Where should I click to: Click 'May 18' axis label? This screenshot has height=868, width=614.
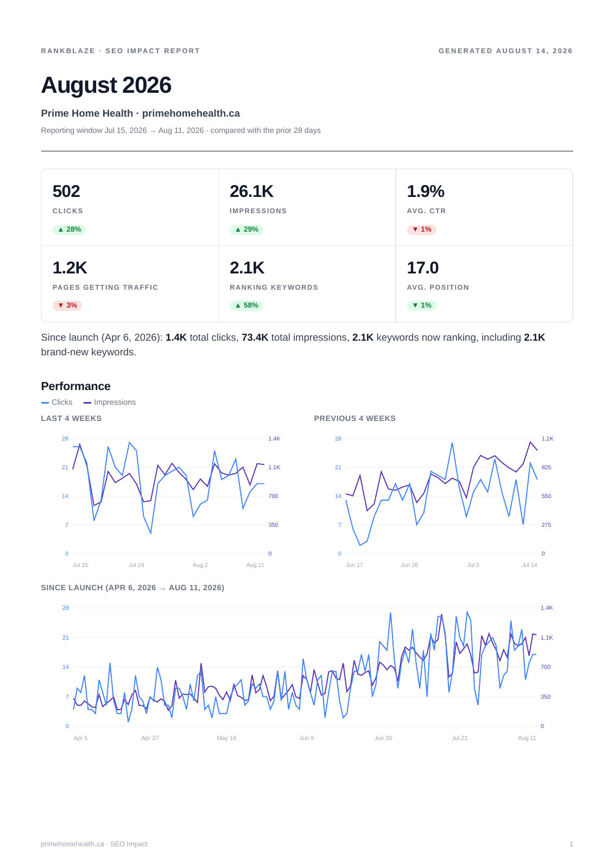coord(226,738)
